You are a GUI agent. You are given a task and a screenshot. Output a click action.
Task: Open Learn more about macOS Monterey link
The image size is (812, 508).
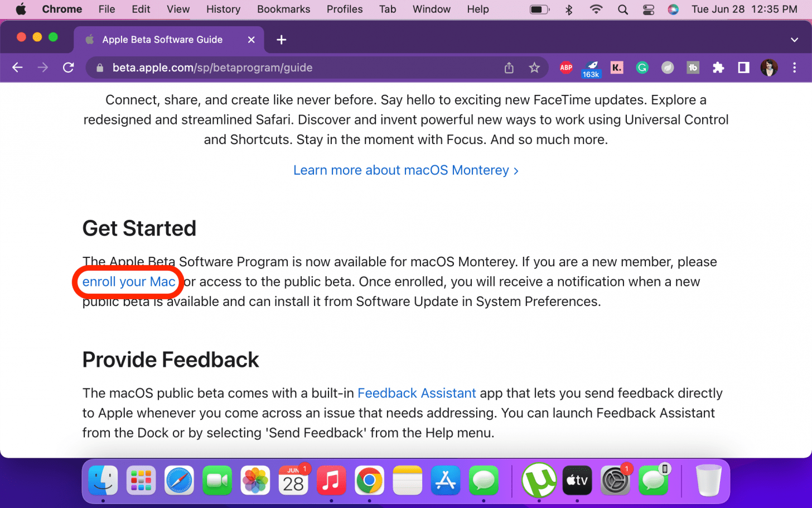[406, 170]
